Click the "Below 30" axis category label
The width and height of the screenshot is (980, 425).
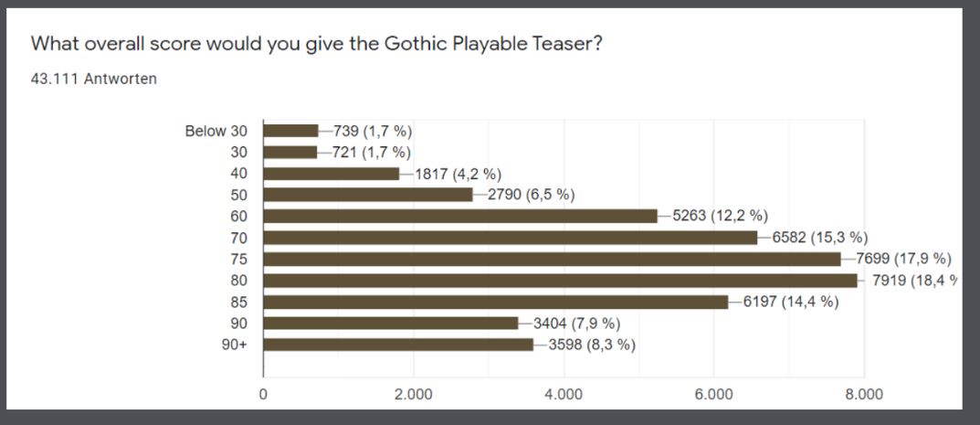[x=216, y=131]
